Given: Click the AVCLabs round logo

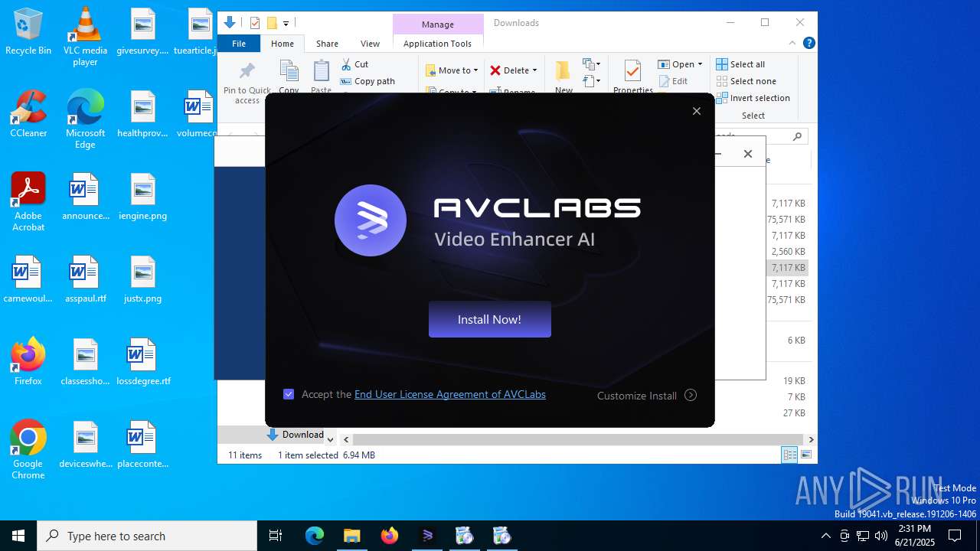Looking at the screenshot, I should coord(371,220).
